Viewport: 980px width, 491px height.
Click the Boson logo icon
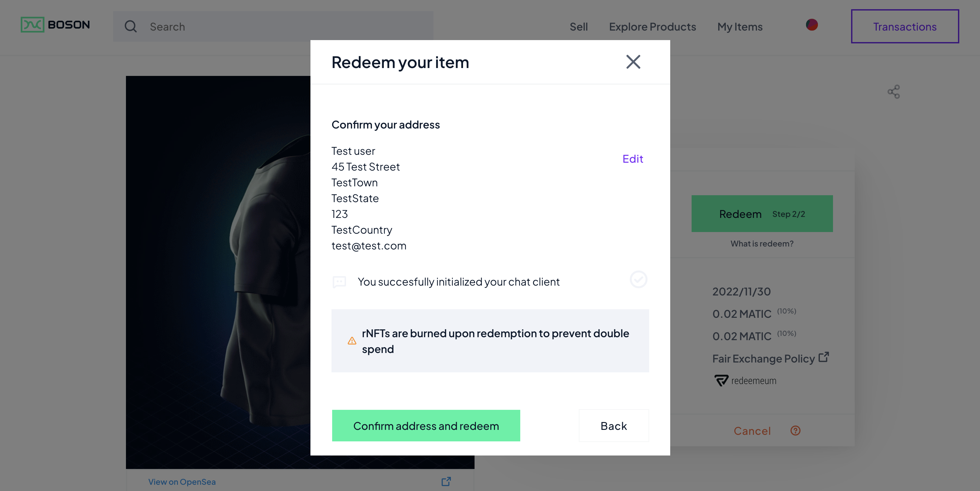[32, 25]
